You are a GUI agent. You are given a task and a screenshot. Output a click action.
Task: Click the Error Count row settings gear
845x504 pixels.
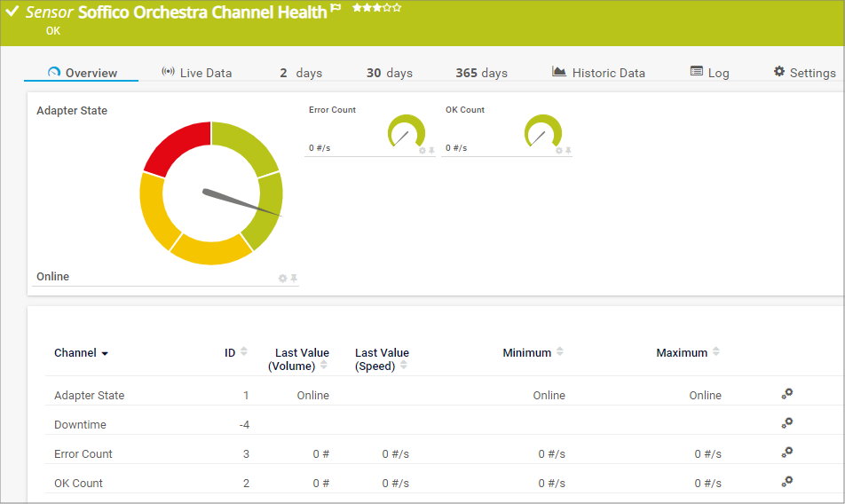coord(786,453)
